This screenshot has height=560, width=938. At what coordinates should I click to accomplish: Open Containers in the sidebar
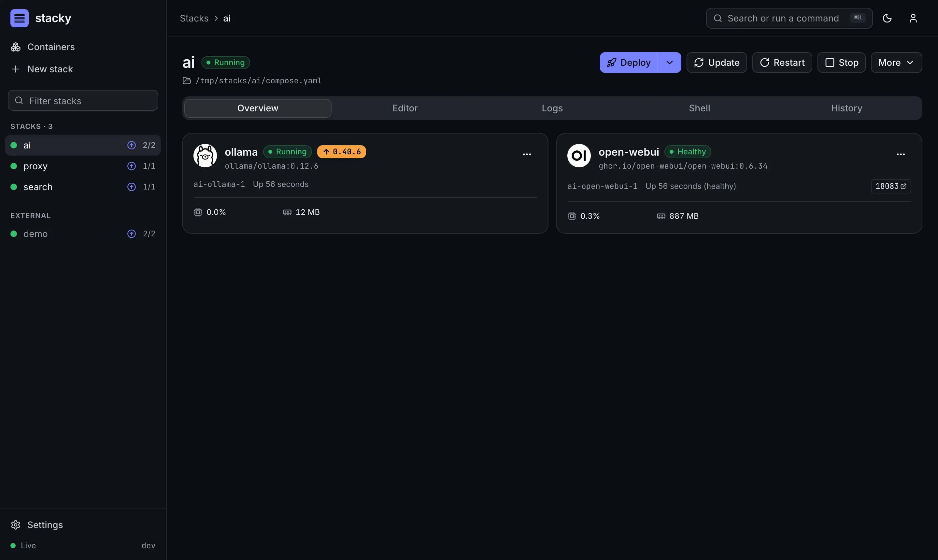tap(83, 47)
